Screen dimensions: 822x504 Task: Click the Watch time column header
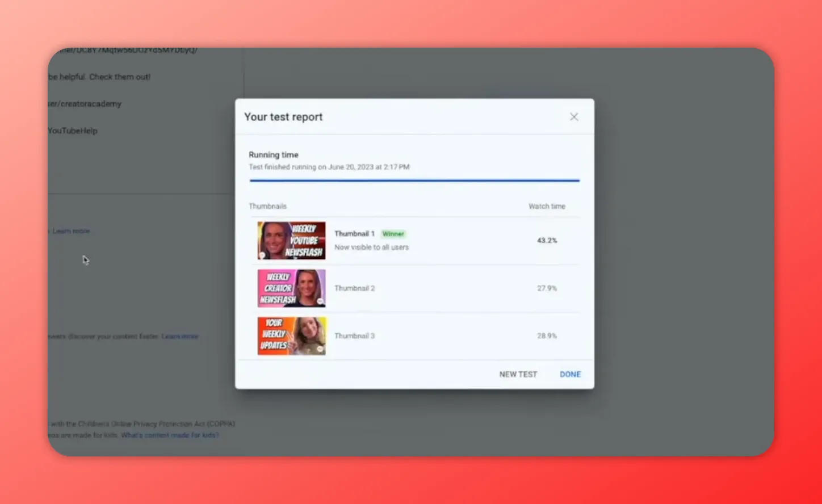pos(547,207)
